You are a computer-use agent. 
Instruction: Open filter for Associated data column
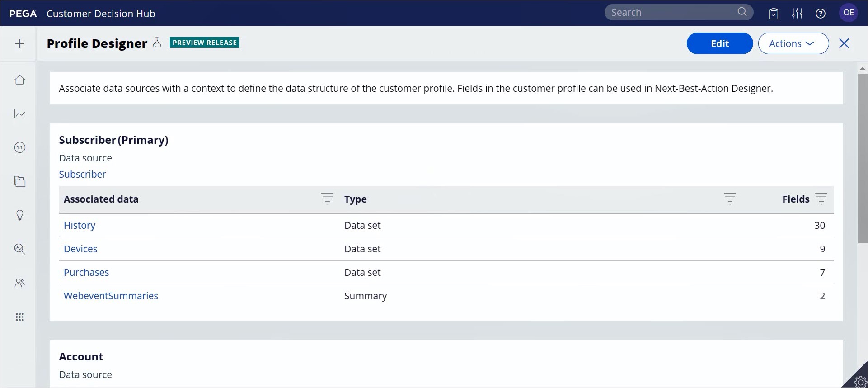pyautogui.click(x=327, y=199)
